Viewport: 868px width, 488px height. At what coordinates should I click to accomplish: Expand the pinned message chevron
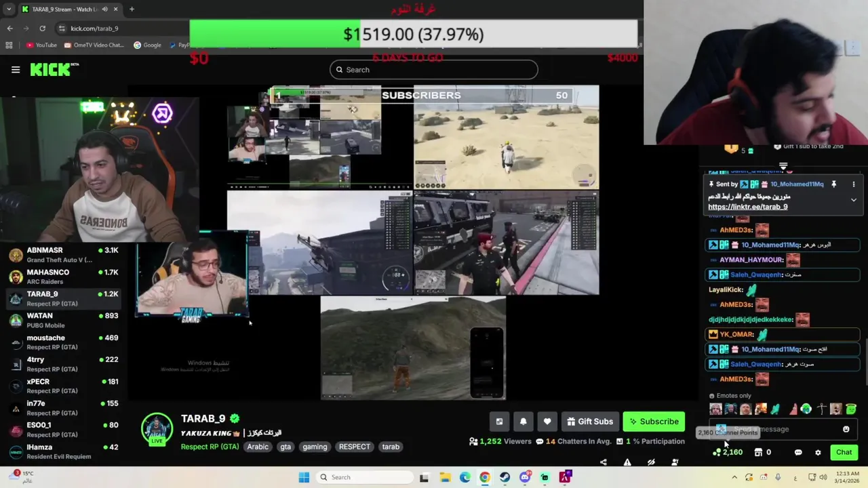[854, 200]
